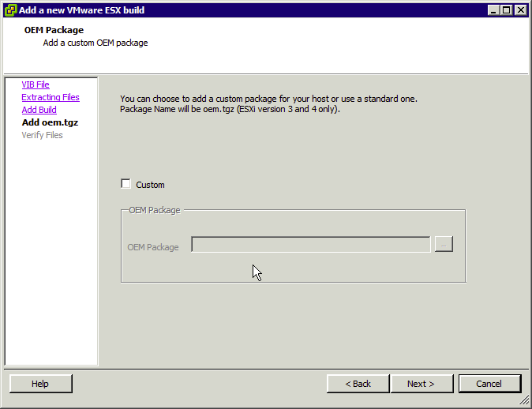This screenshot has width=532, height=409.
Task: Enable the Custom checkbox
Action: point(126,184)
